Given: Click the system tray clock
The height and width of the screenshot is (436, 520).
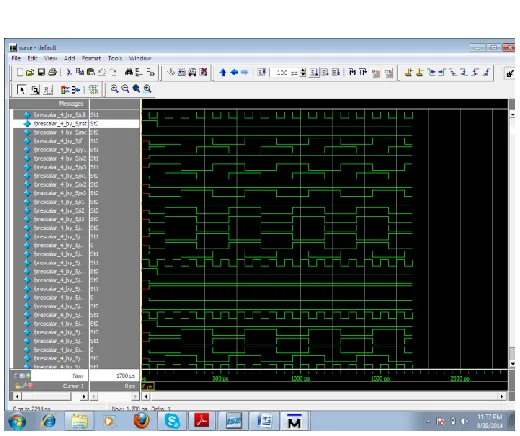Looking at the screenshot, I should pyautogui.click(x=490, y=421).
